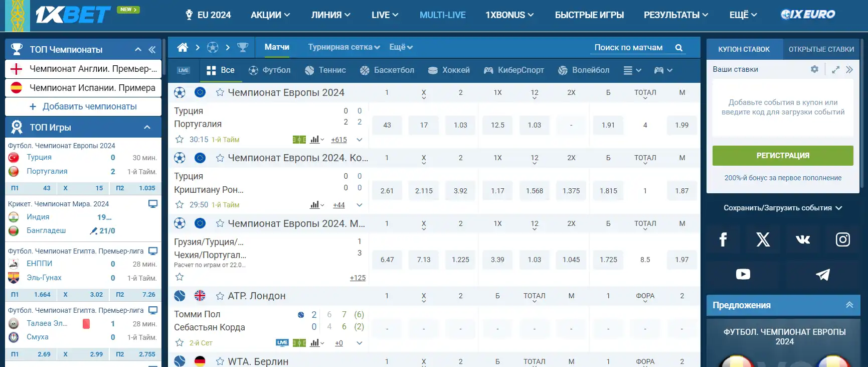
Task: Open the X (Twitter) social link
Action: click(x=763, y=239)
